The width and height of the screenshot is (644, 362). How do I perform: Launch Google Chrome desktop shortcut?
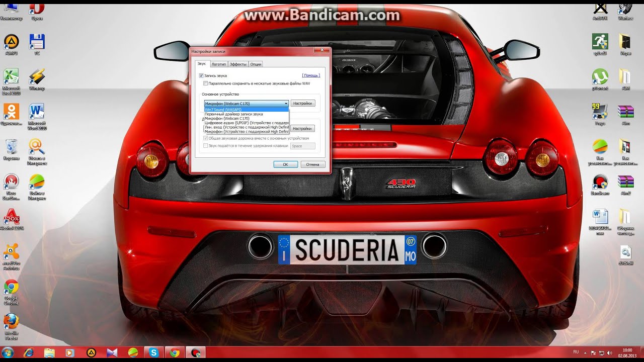pos(11,293)
